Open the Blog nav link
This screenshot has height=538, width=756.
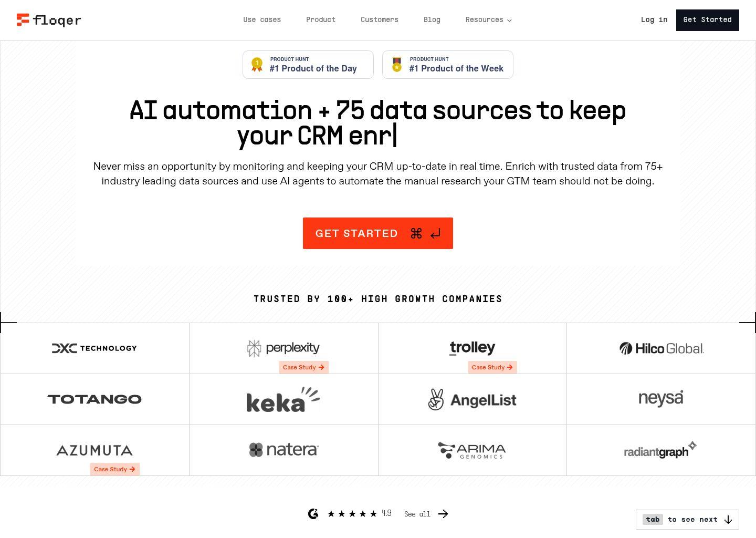pos(432,20)
